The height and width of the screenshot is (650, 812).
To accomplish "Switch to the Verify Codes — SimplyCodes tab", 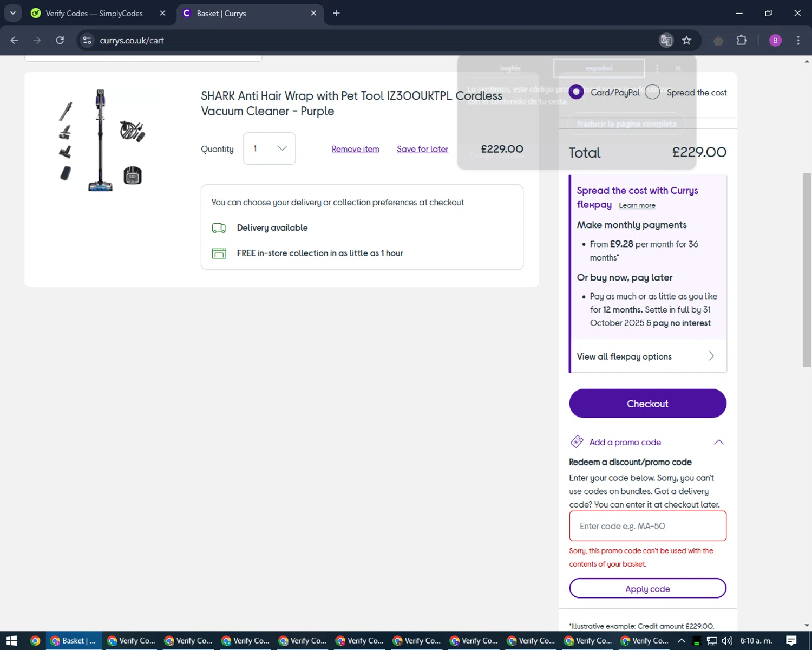I will [94, 13].
